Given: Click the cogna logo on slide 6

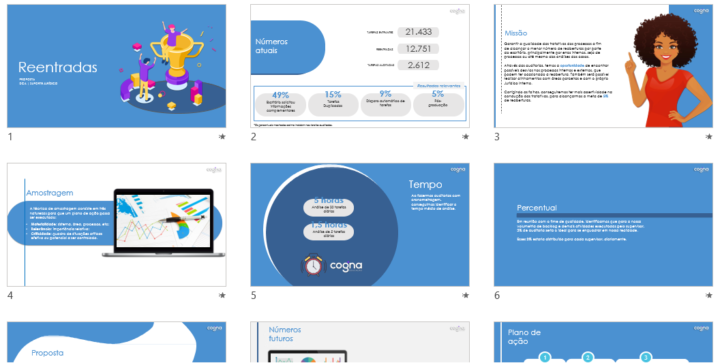Looking at the screenshot, I should point(701,169).
